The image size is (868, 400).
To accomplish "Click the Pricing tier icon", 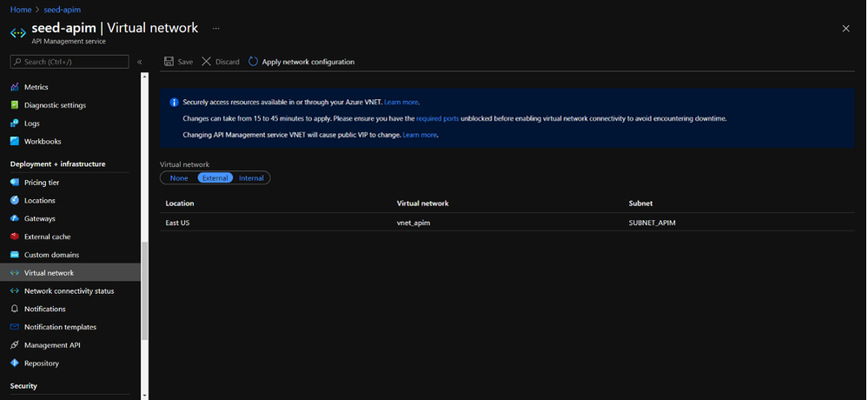I will point(15,183).
